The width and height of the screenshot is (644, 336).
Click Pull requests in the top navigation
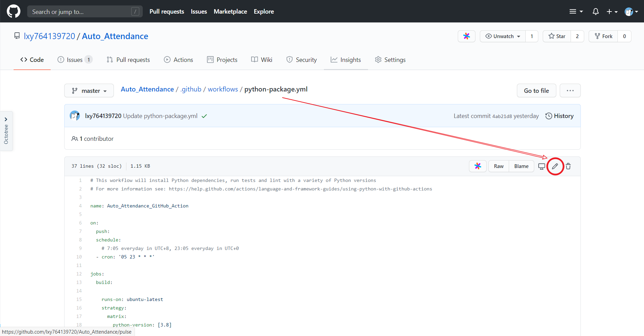coord(167,12)
